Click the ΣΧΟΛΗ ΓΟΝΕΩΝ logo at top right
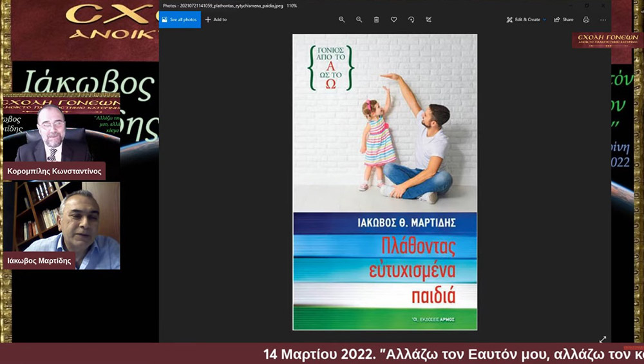The width and height of the screenshot is (644, 364). click(x=607, y=40)
